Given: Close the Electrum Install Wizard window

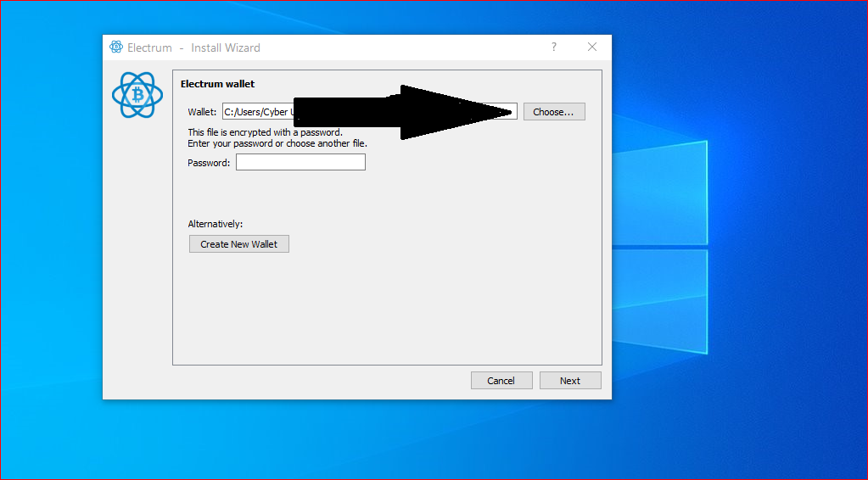Looking at the screenshot, I should tap(592, 47).
